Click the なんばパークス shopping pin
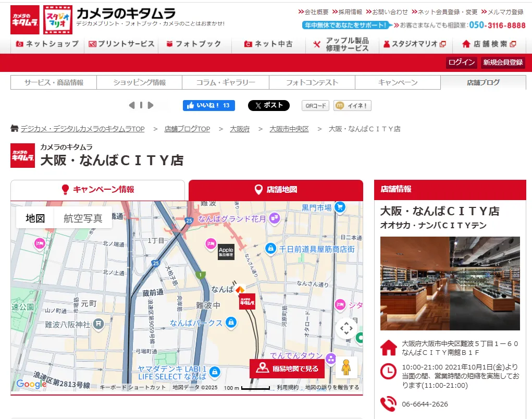This screenshot has height=419, width=532. (231, 322)
